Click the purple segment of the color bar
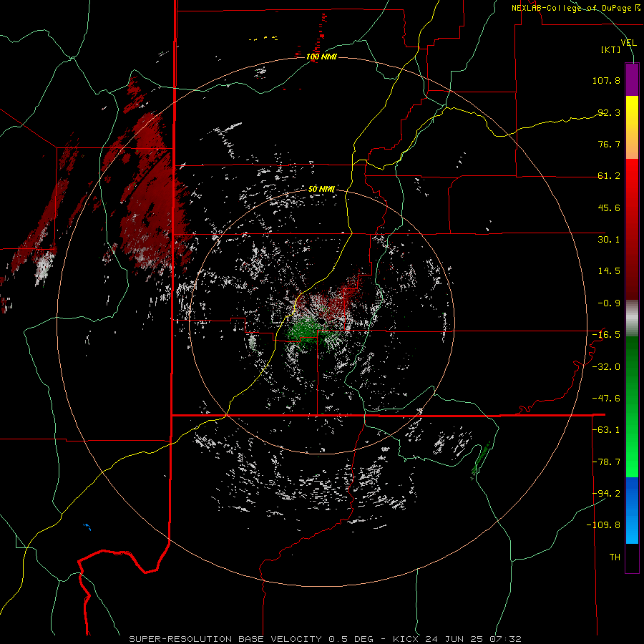Viewport: 644px width, 644px height. click(x=632, y=79)
